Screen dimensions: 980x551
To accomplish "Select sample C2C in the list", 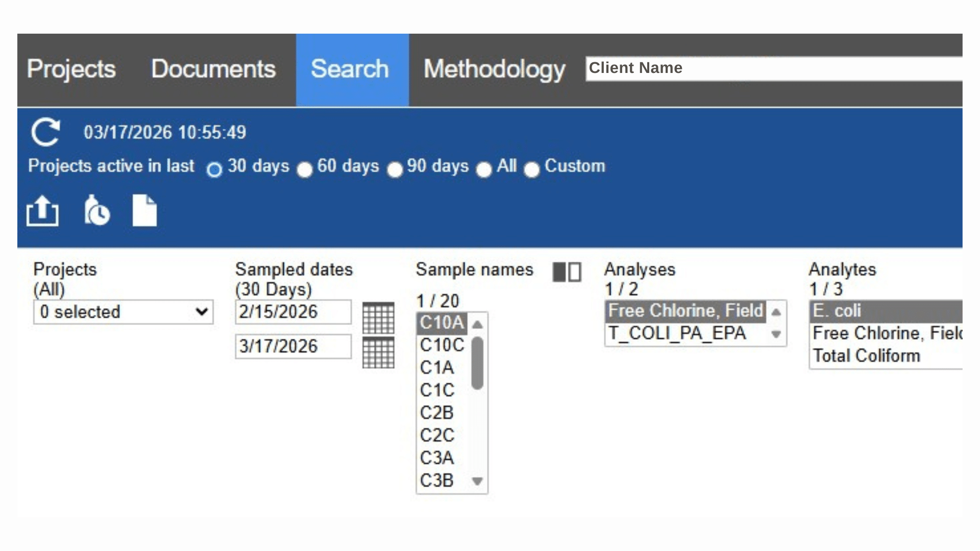I will 443,436.
